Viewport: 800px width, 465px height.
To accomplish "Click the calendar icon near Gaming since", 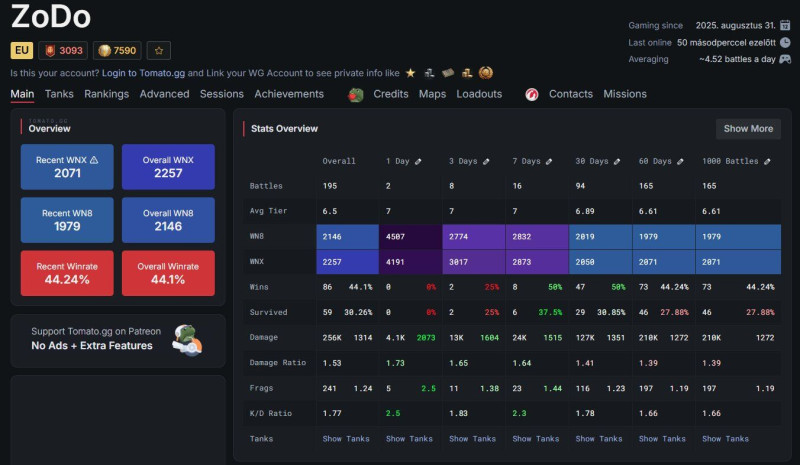I will pyautogui.click(x=785, y=24).
